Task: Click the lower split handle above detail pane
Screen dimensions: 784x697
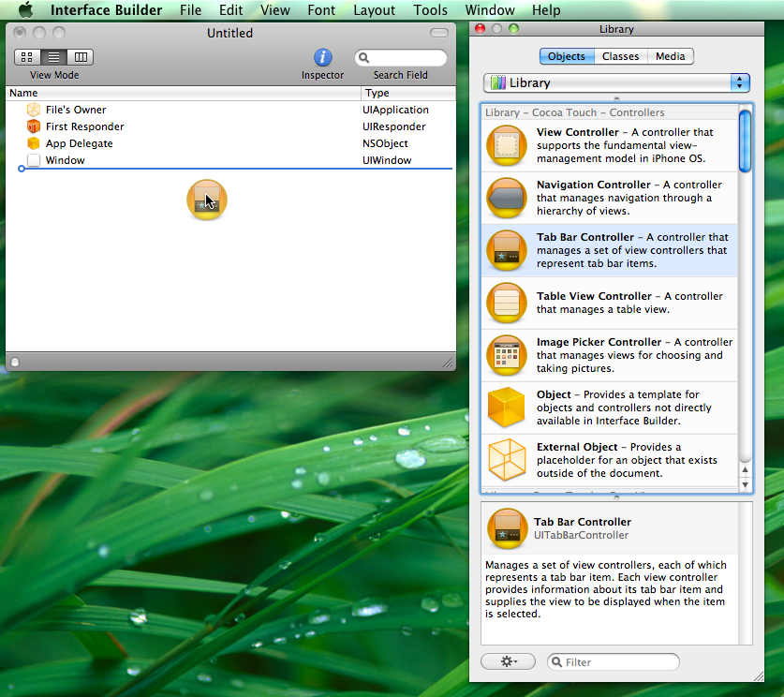Action: coord(616,497)
